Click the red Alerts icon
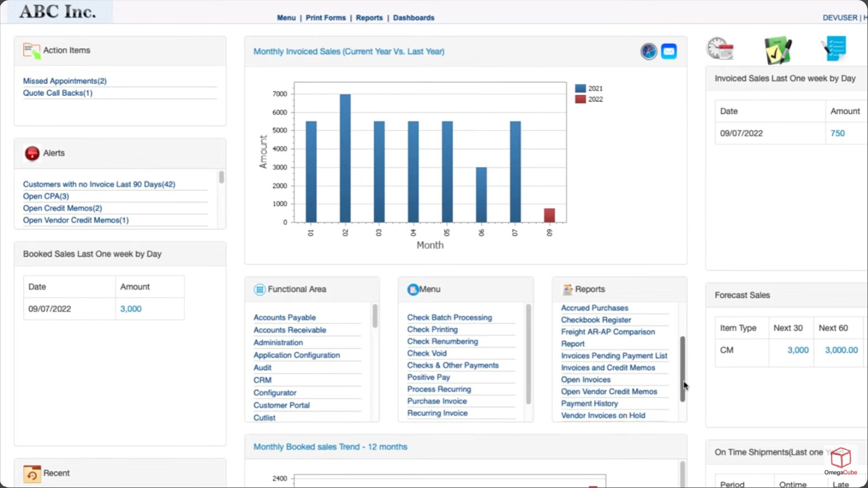 [x=32, y=153]
